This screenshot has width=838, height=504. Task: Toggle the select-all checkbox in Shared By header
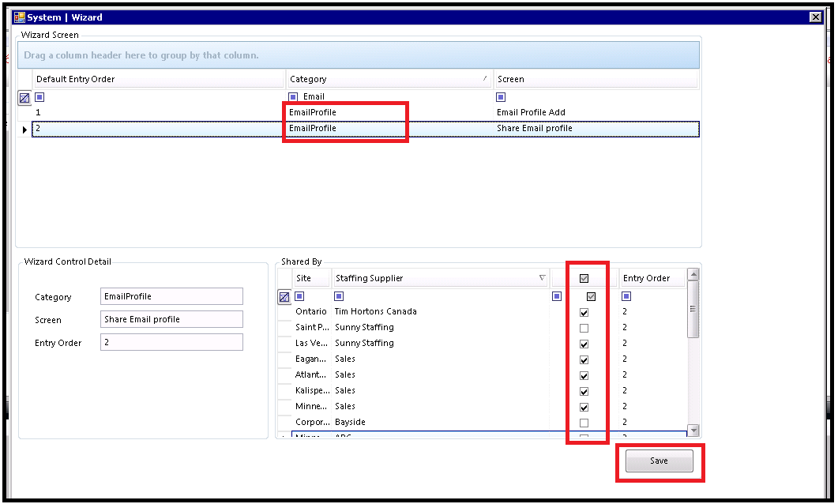[x=584, y=278]
